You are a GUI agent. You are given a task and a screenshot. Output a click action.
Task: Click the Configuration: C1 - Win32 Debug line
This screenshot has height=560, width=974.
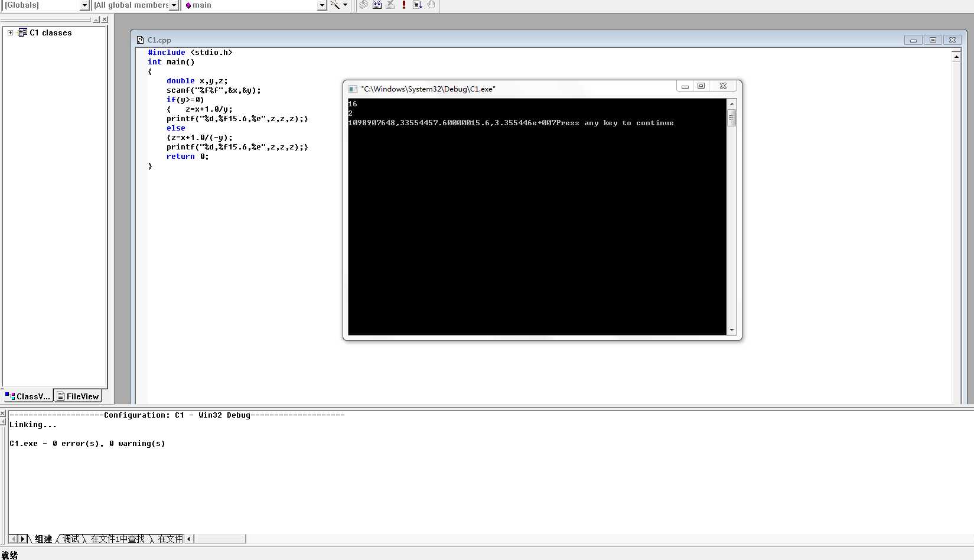click(x=177, y=415)
